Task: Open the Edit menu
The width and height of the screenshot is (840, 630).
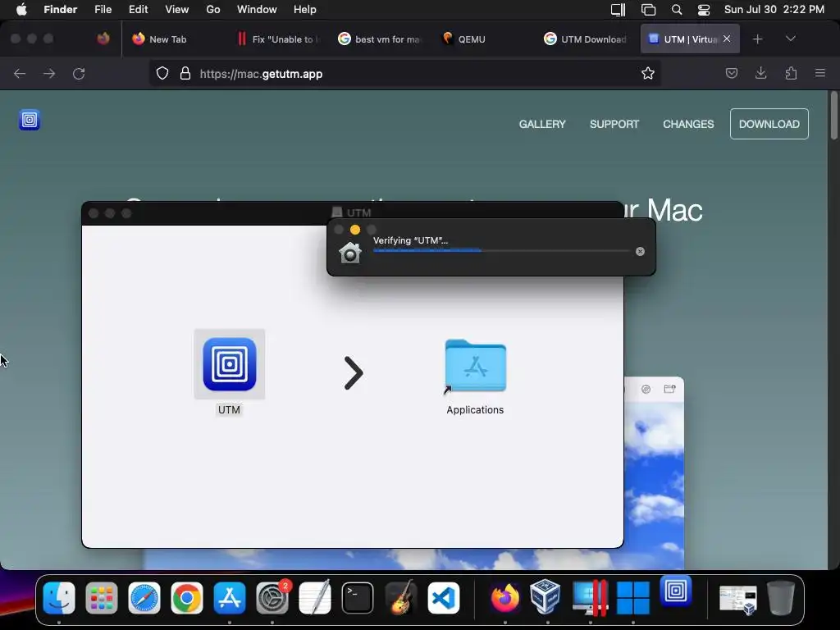Action: [x=138, y=10]
